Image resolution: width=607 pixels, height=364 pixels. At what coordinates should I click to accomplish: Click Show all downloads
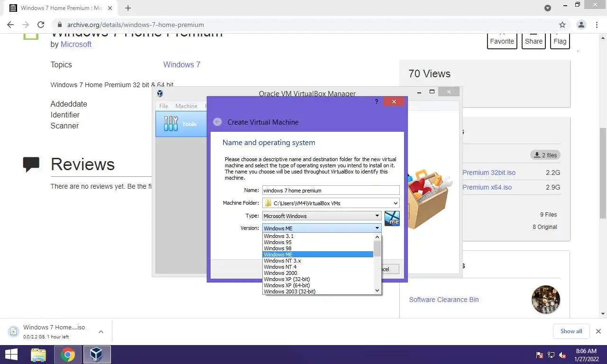tap(571, 331)
